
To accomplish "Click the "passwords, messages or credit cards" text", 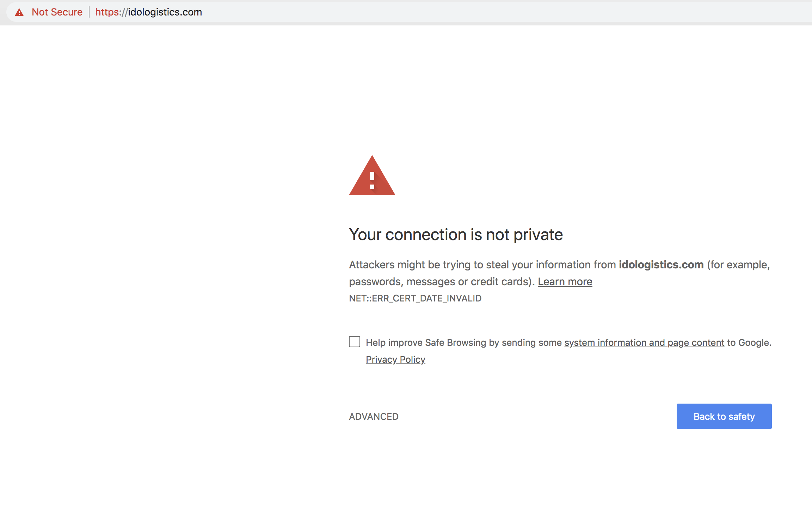I will [x=441, y=282].
